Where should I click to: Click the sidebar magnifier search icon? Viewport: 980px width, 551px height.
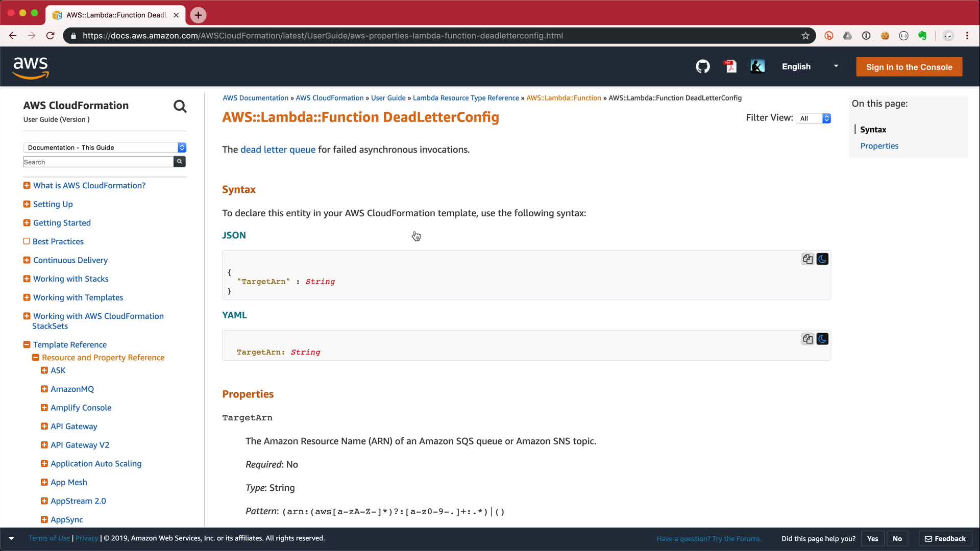coord(180,106)
